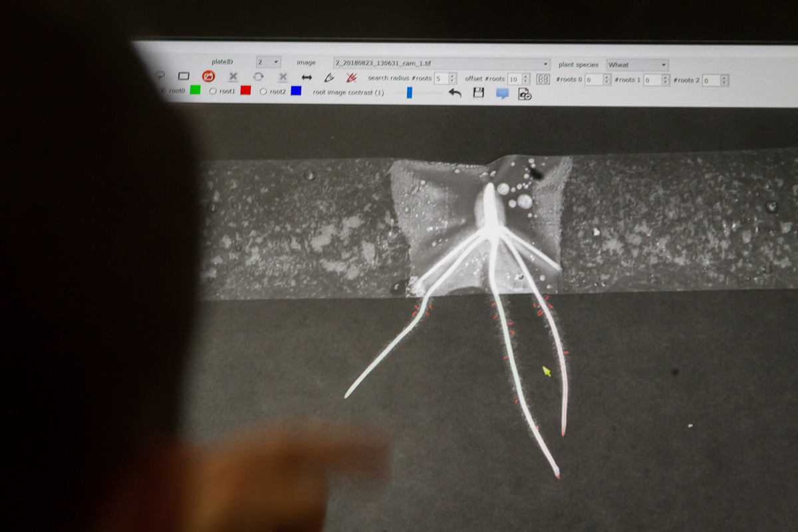Click the double-headed horizontal arrow icon
This screenshot has width=798, height=532.
307,78
